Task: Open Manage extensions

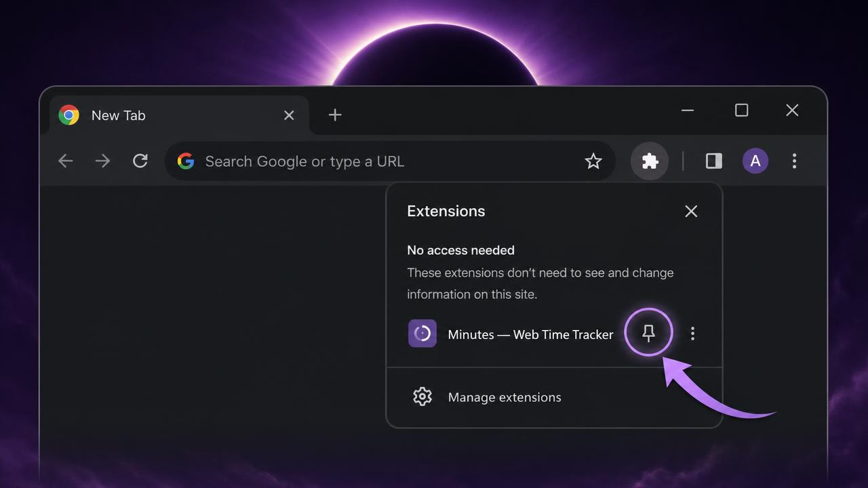Action: pos(554,397)
